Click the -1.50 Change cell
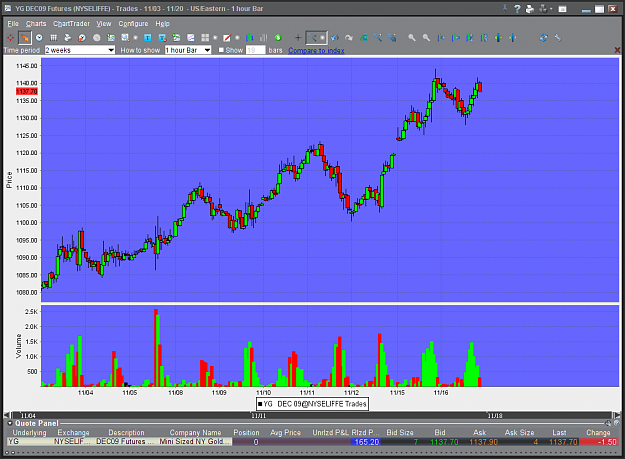625x459 pixels. point(598,442)
